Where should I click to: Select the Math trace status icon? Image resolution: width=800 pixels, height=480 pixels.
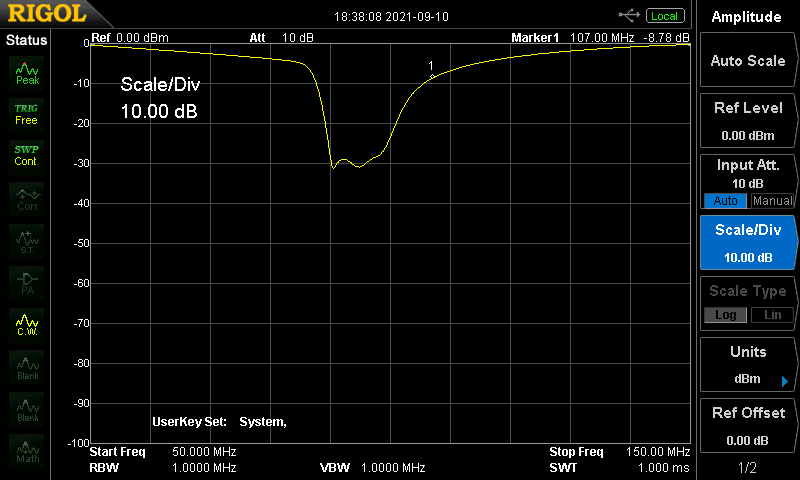(x=27, y=451)
